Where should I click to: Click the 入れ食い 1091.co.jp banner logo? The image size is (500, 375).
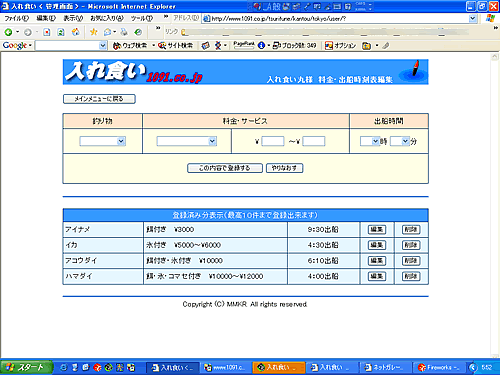(x=134, y=72)
